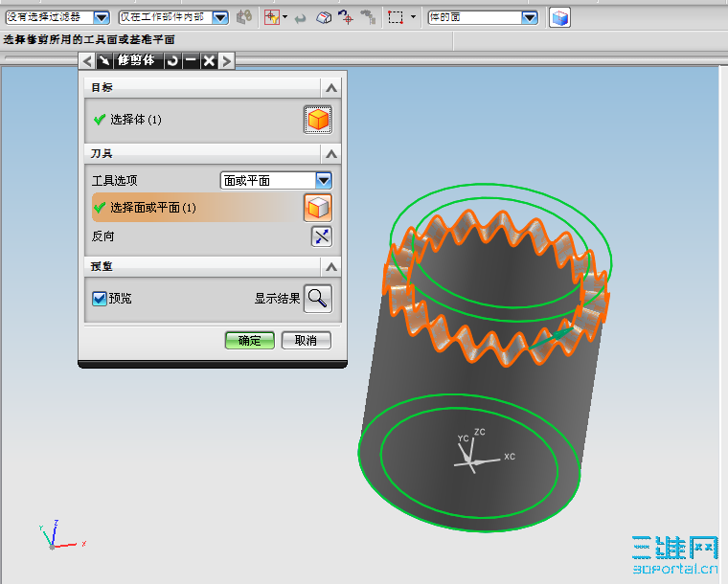Click the 目标 section header text
Screen dimensions: 728x584
[x=102, y=87]
